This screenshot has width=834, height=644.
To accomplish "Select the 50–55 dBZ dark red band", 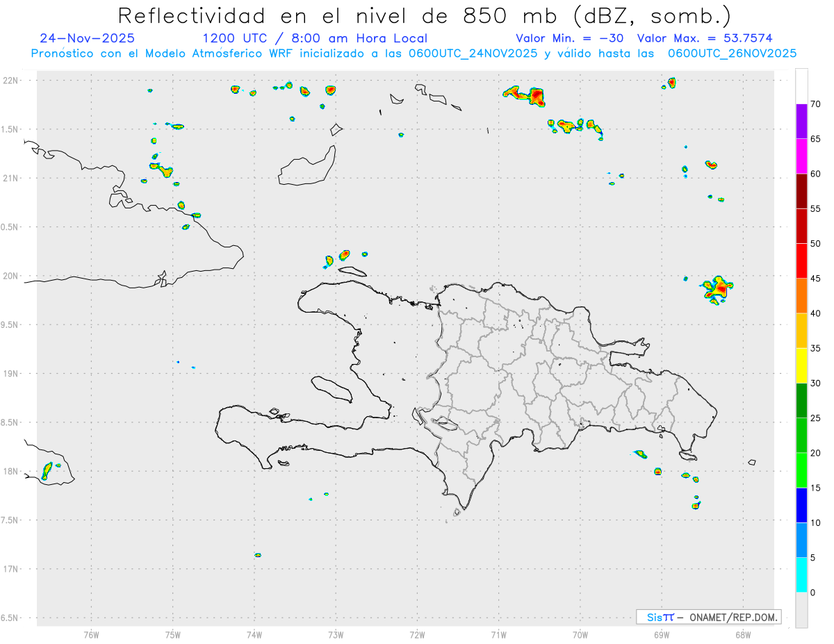I will coord(801,226).
